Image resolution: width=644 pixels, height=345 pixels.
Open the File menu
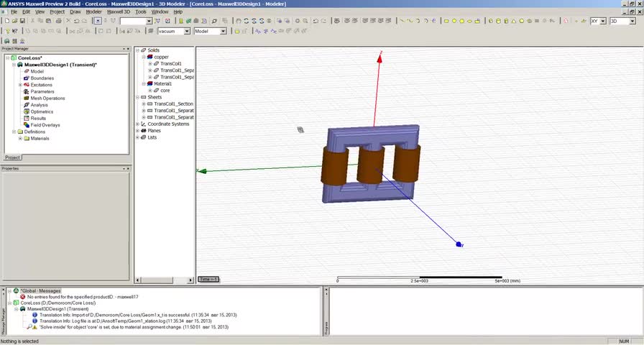click(14, 12)
